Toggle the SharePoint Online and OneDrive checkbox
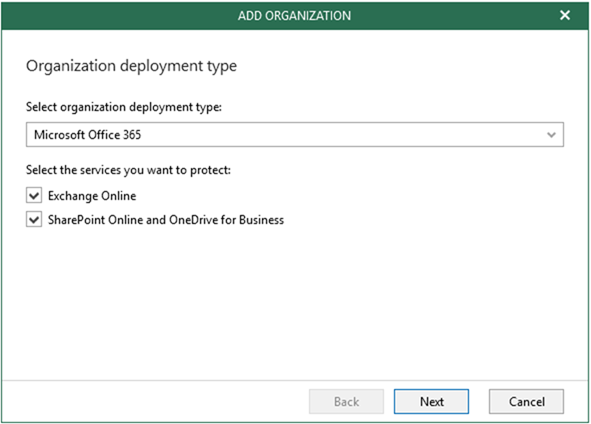Image resolution: width=591 pixels, height=424 pixels. (x=34, y=219)
